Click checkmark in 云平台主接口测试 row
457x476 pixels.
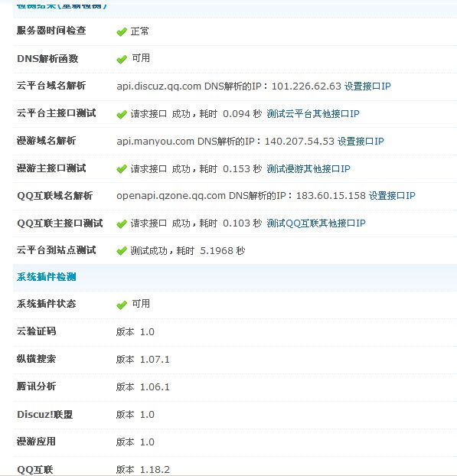[122, 115]
